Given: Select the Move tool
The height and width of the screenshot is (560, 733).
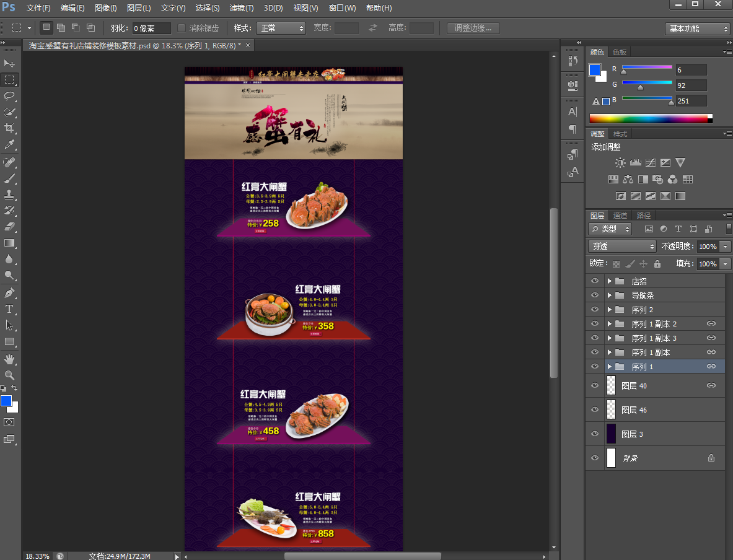Looking at the screenshot, I should point(10,64).
